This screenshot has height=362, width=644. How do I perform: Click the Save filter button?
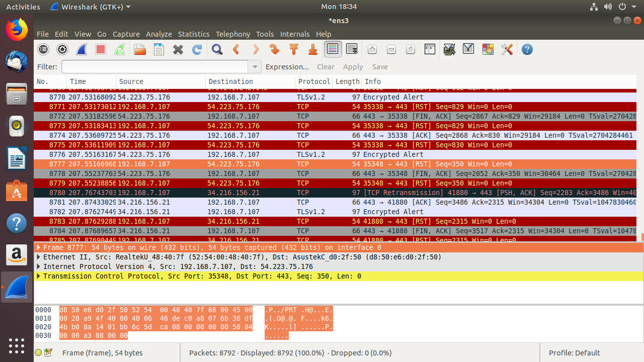point(380,67)
